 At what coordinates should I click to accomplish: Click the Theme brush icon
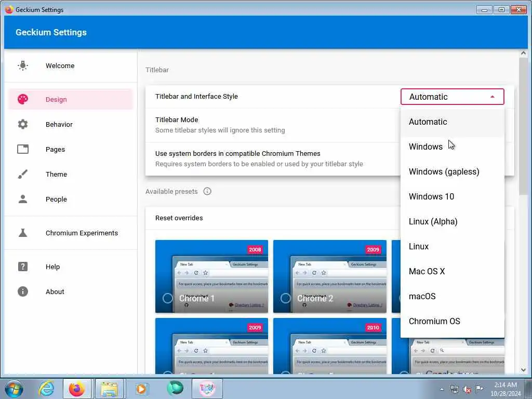coord(23,174)
